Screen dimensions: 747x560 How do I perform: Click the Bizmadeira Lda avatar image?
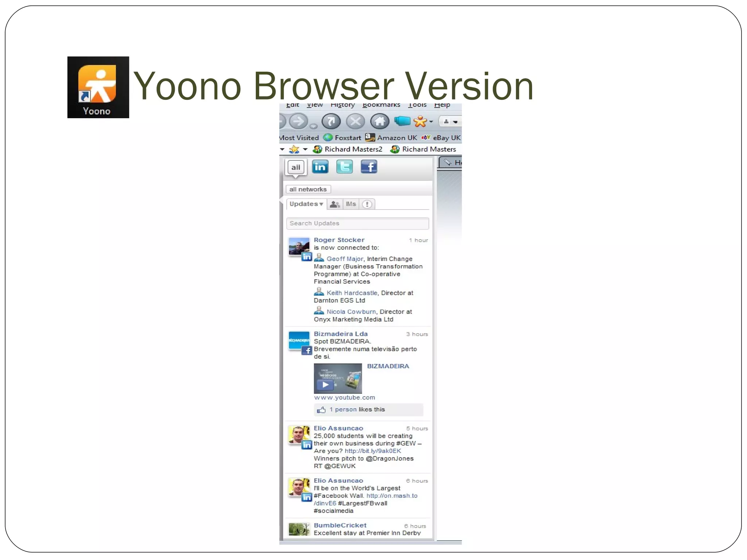click(x=299, y=341)
